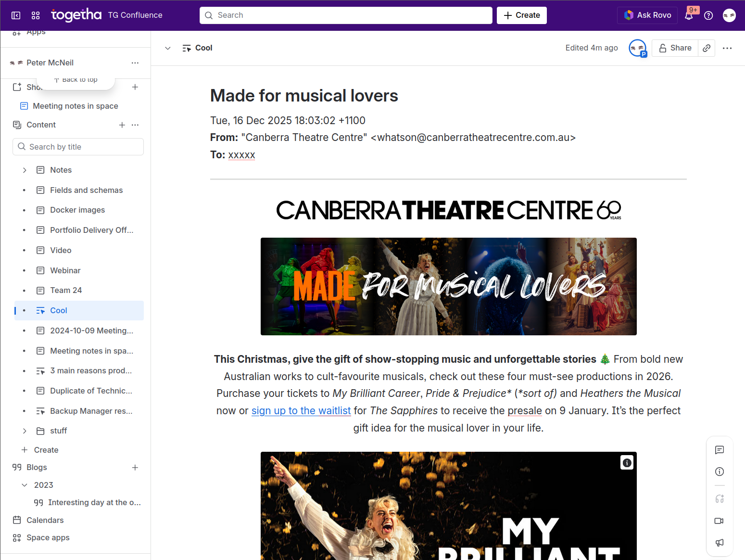
Task: Expand the Notes tree item
Action: [x=25, y=170]
